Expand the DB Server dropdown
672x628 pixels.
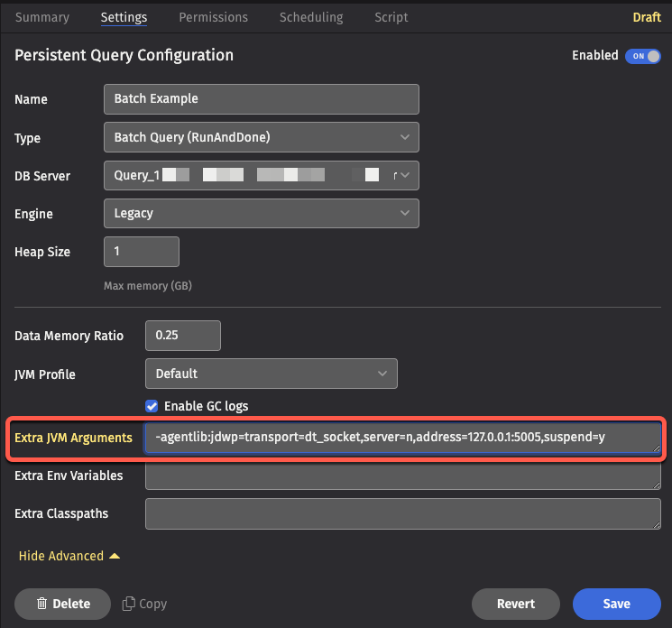tap(262, 176)
